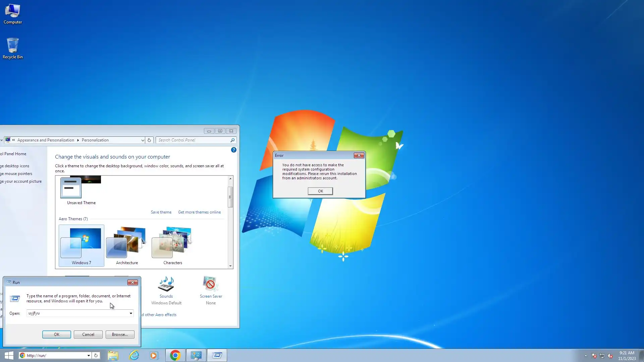Screen dimensions: 644x362
Task: Open Internet Explorer from the taskbar
Action: pyautogui.click(x=134, y=355)
